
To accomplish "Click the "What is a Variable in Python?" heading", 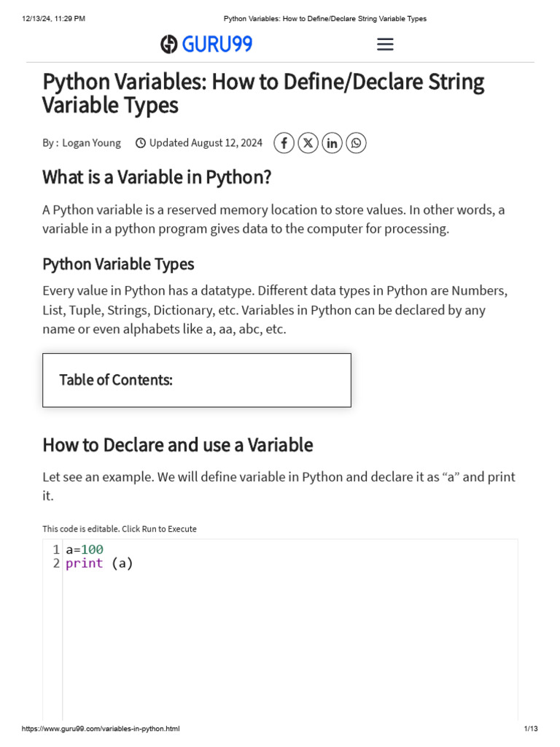I will click(157, 177).
